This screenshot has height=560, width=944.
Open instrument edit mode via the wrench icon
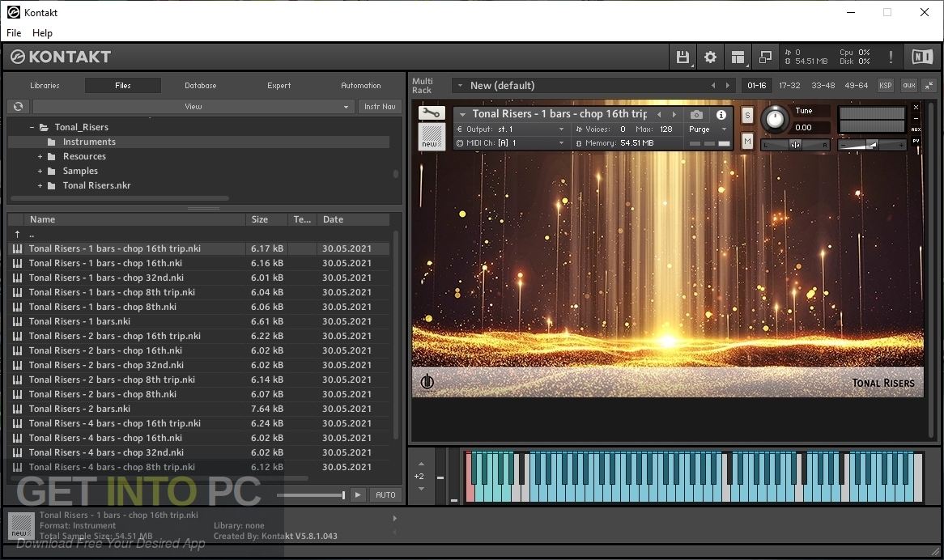pyautogui.click(x=432, y=113)
